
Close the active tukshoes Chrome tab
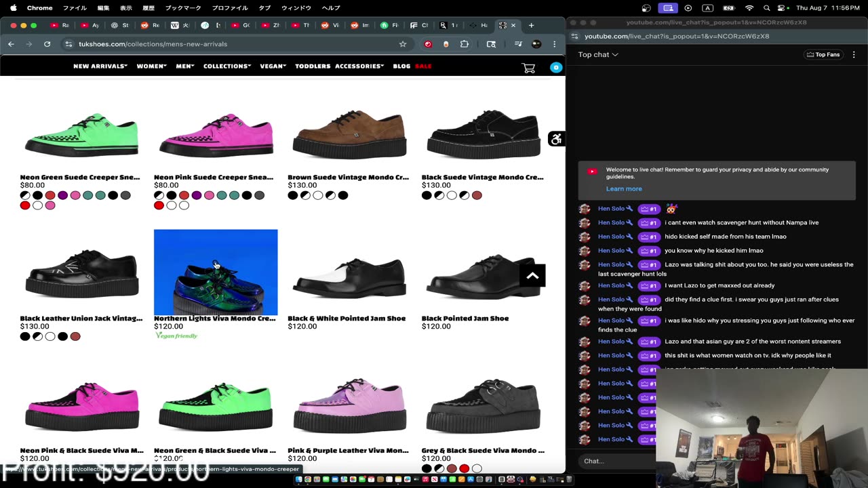pos(513,25)
